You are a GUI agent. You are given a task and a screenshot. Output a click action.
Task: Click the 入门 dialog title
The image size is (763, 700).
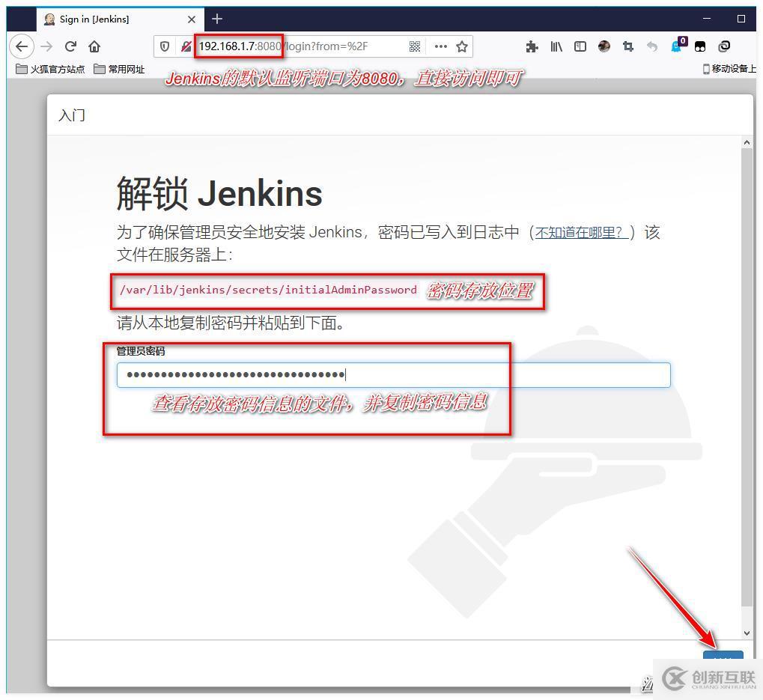72,115
